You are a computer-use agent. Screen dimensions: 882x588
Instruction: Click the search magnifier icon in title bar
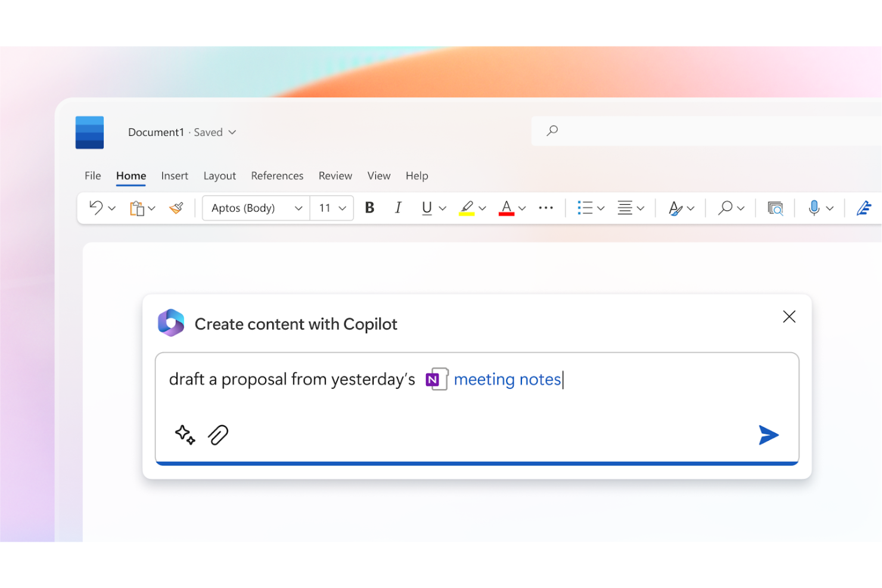pos(552,130)
